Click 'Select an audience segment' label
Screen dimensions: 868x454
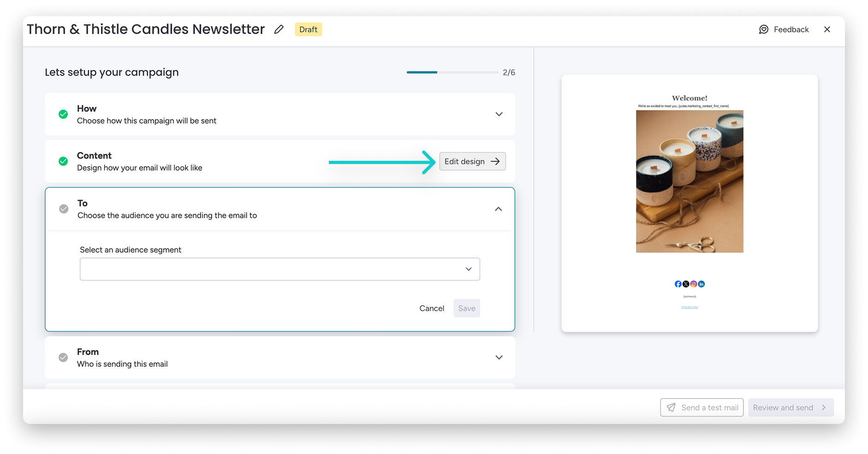coord(131,250)
